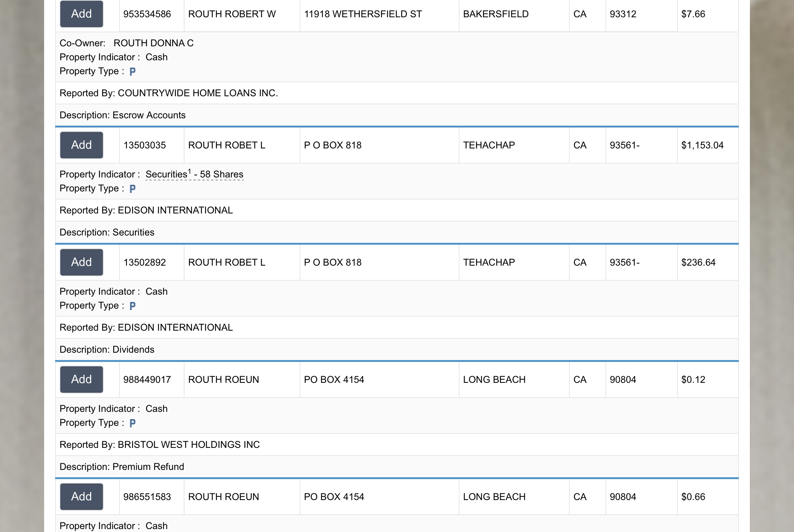Click owner ROUTH ROBET L with $236.64
The image size is (794, 532).
pyautogui.click(x=227, y=262)
